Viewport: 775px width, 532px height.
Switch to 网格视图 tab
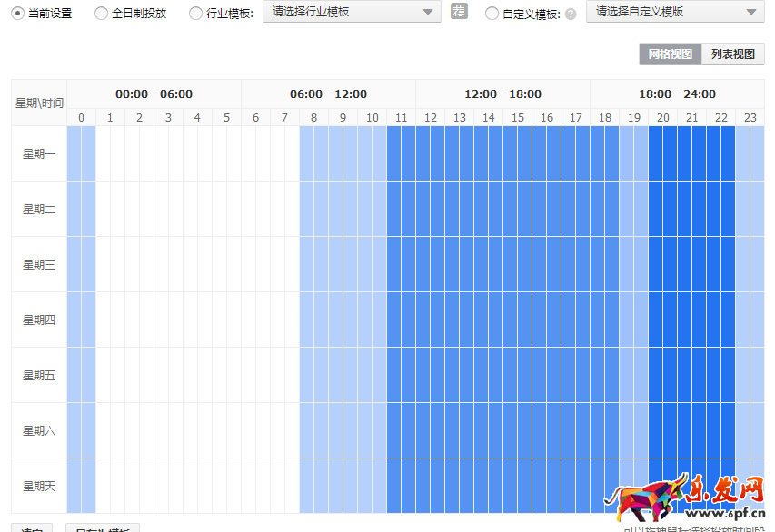coord(670,54)
